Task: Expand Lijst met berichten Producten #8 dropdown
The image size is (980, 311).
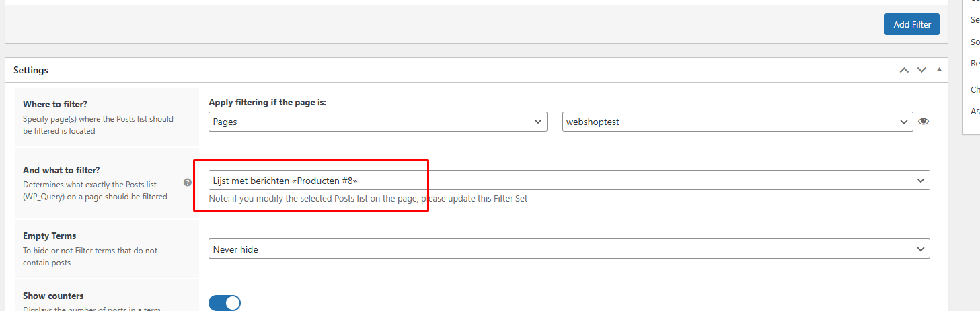Action: click(569, 180)
